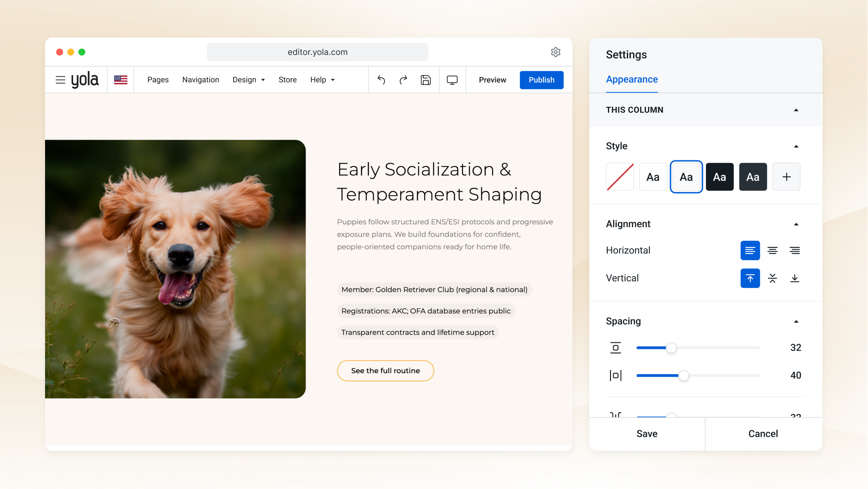Click the desktop device view icon
The image size is (868, 489).
(452, 80)
